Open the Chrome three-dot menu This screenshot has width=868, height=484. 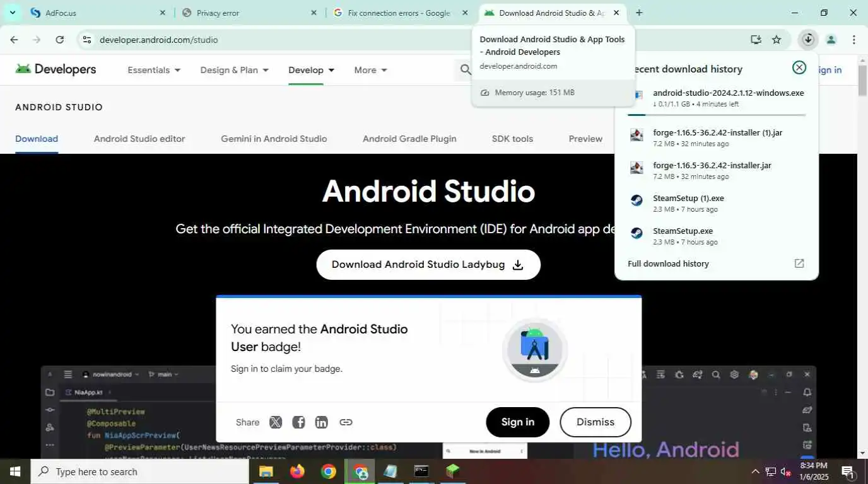click(x=853, y=40)
